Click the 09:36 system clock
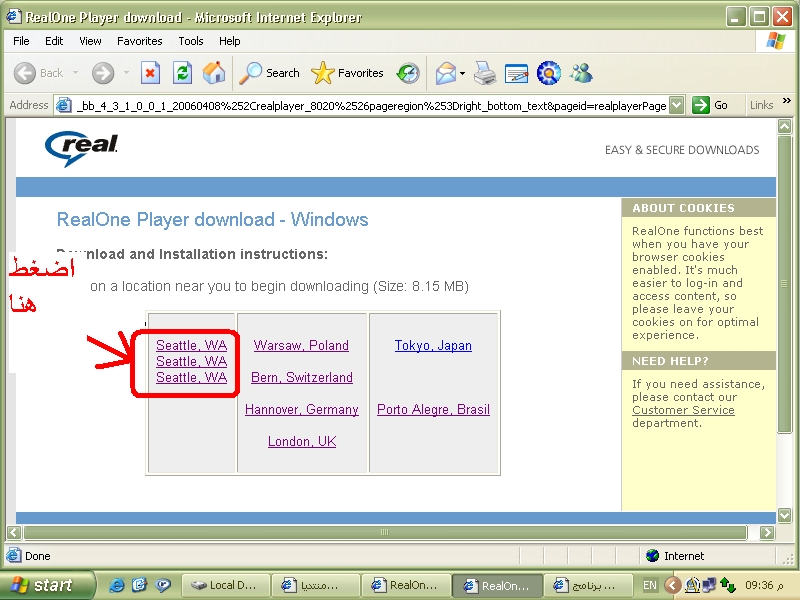This screenshot has width=800, height=600. click(x=764, y=585)
